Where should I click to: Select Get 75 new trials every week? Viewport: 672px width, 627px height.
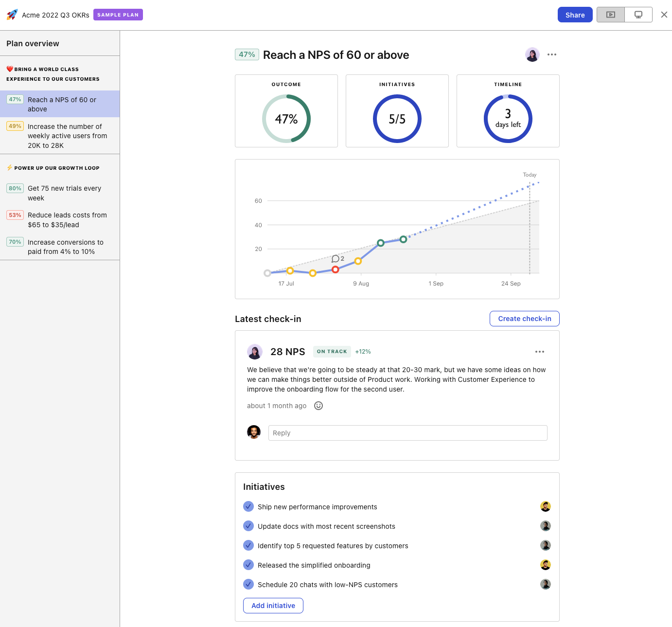pyautogui.click(x=60, y=193)
